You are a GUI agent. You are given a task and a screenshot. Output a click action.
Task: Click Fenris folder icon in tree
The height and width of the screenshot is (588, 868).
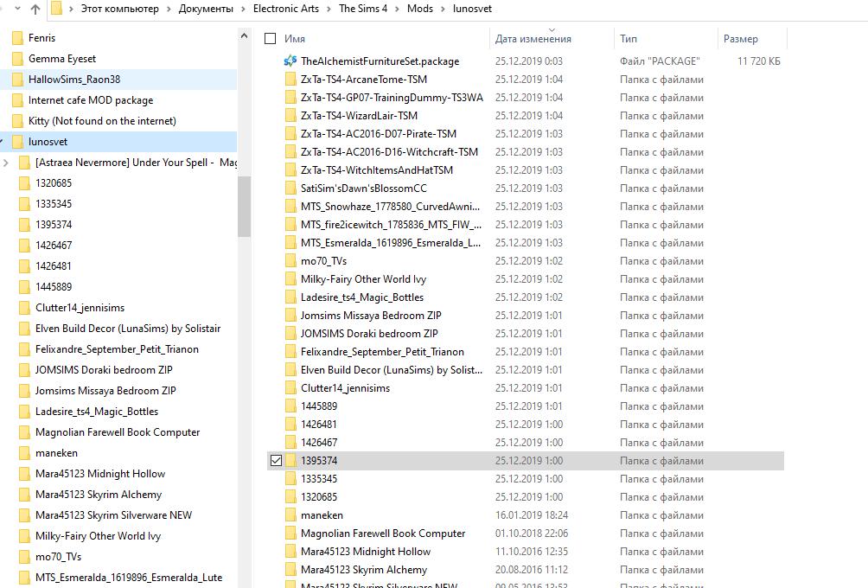click(x=17, y=38)
